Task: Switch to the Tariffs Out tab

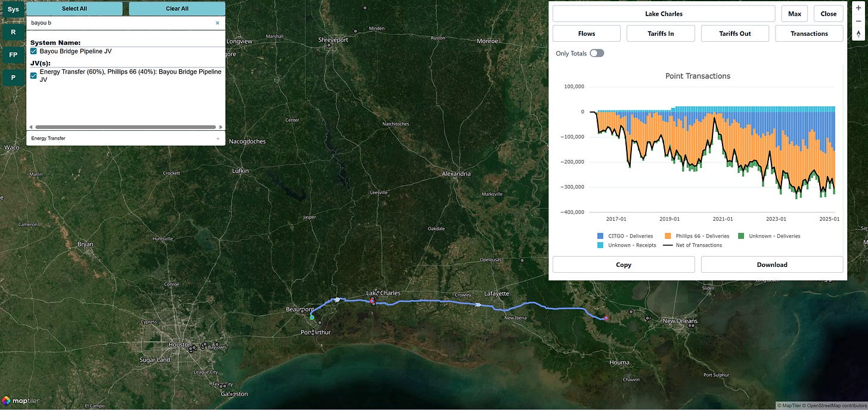Action: click(735, 33)
